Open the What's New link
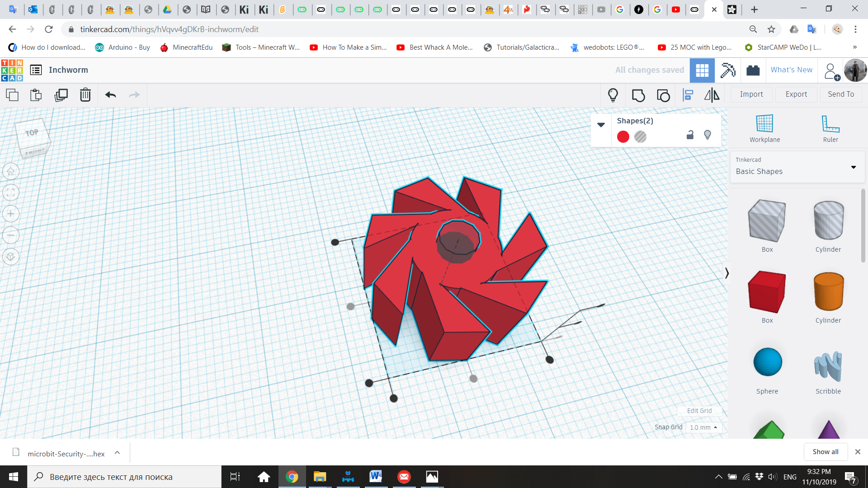 [791, 70]
